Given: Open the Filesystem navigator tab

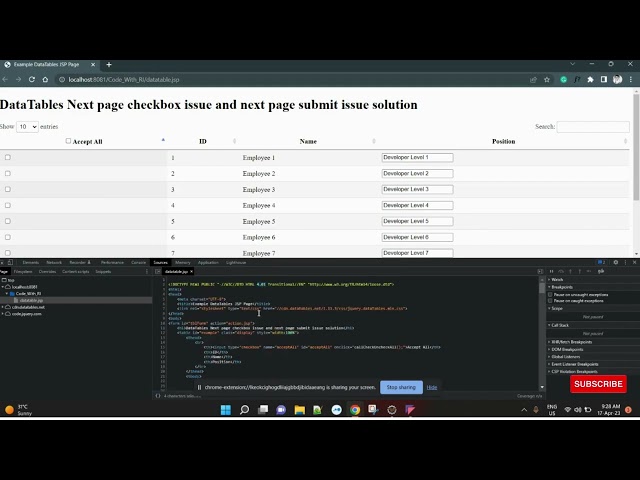Looking at the screenshot, I should pyautogui.click(x=23, y=271).
